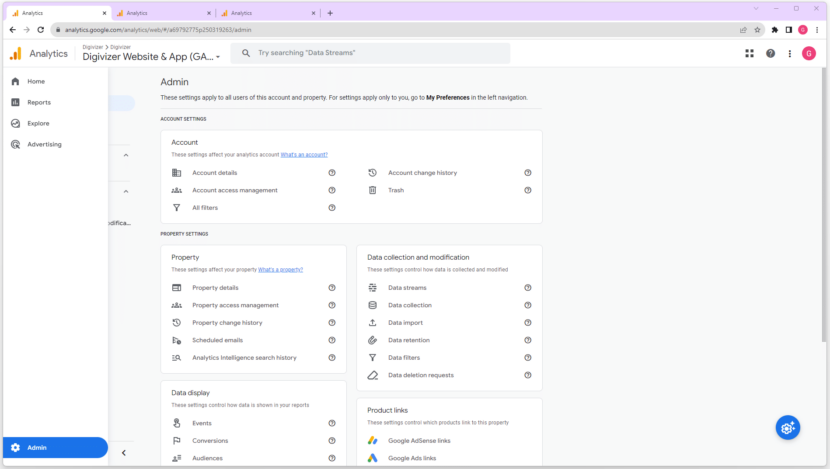830x469 pixels.
Task: Click help icon beside Scheduled emails
Action: point(332,340)
